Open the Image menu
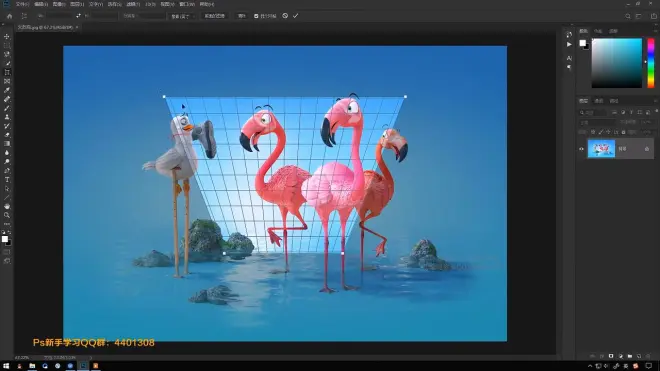 [x=59, y=4]
